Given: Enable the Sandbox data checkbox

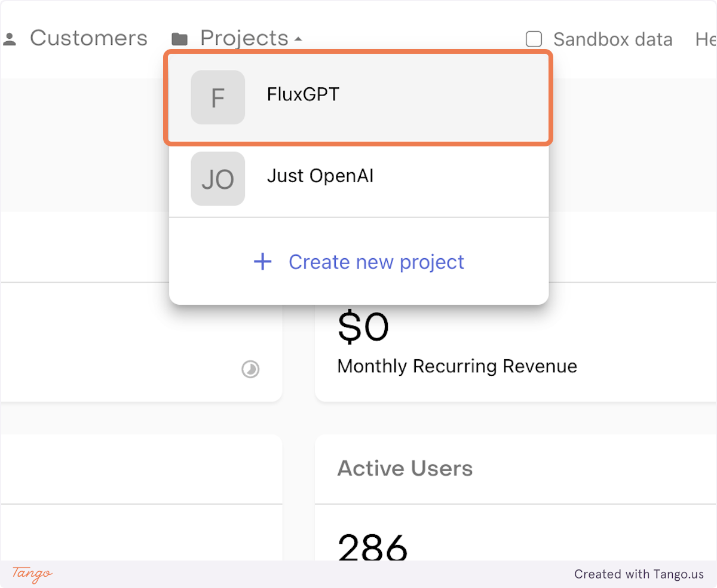Looking at the screenshot, I should tap(534, 39).
